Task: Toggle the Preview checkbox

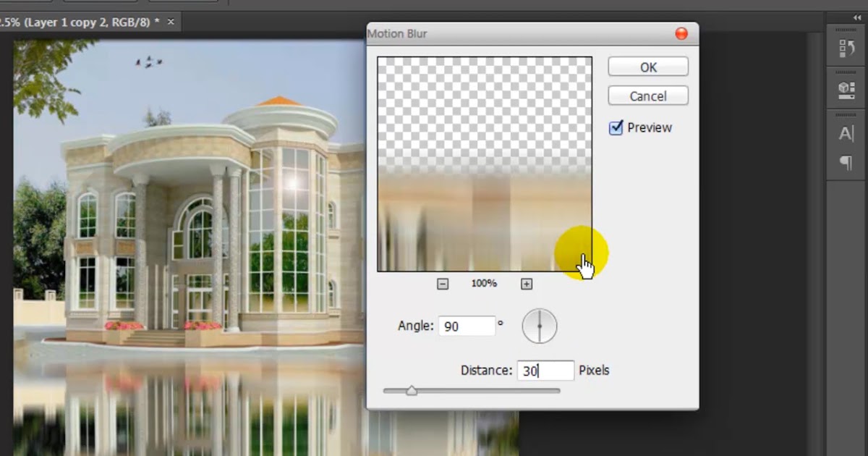Action: (616, 128)
